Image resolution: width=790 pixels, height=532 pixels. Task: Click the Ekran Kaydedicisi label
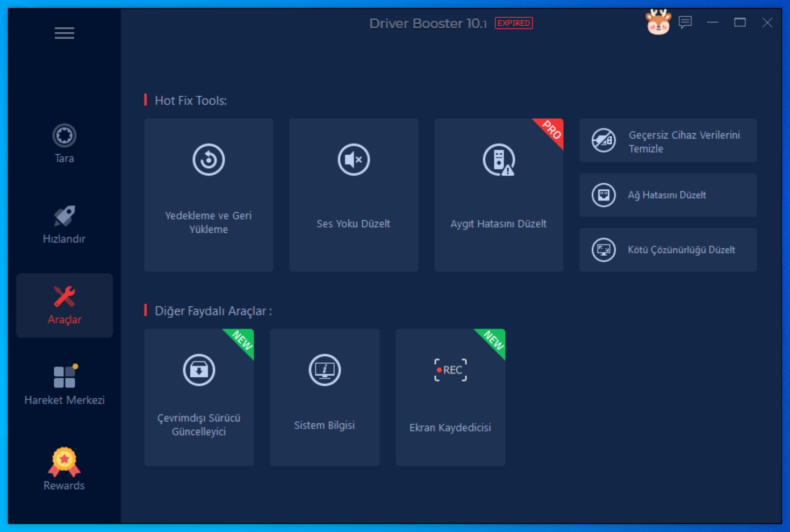(450, 428)
